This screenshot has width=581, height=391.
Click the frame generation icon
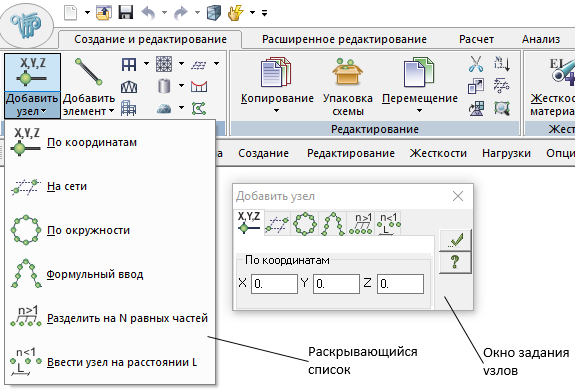click(129, 64)
